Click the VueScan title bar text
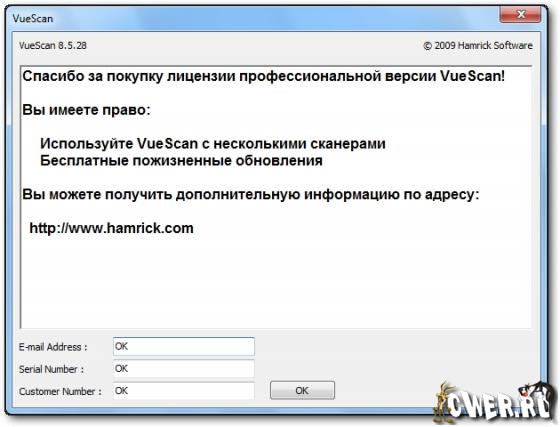The width and height of the screenshot is (560, 427). 33,19
